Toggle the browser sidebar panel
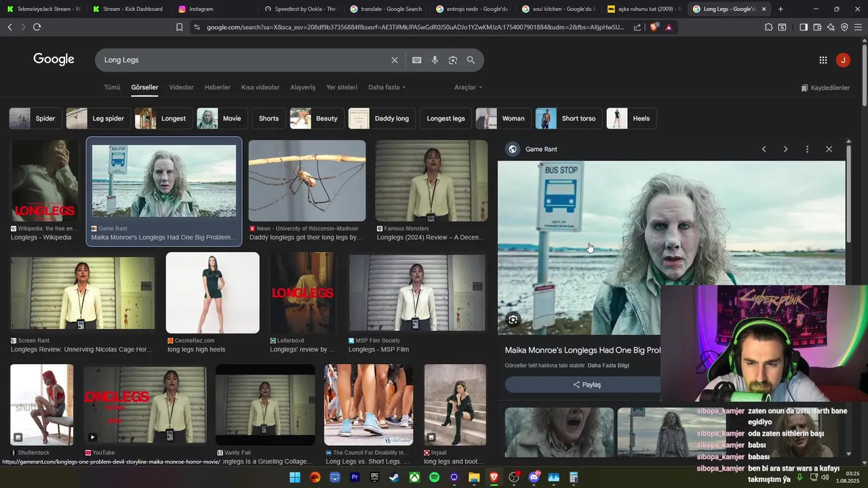This screenshot has height=488, width=868. pyautogui.click(x=804, y=27)
